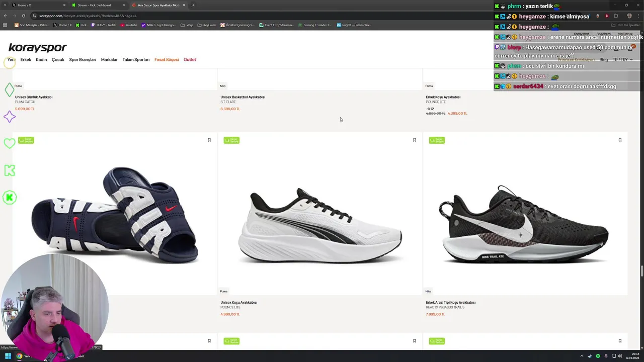Open the NBA 3. Lig bookmark
644x362 pixels.
(x=159, y=25)
